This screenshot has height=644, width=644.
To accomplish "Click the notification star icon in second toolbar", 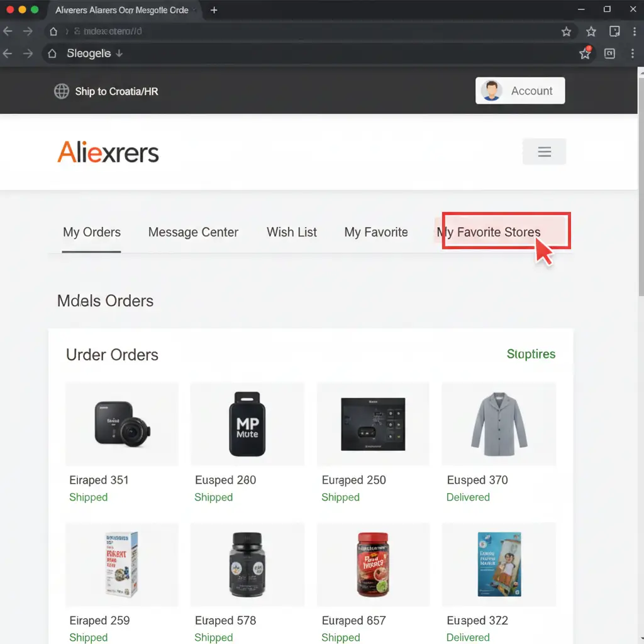I will [x=585, y=53].
